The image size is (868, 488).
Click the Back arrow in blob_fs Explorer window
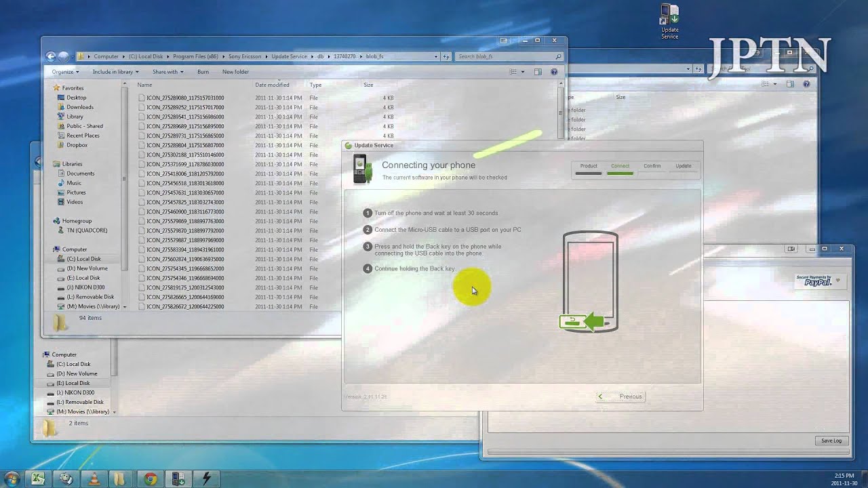[51, 57]
